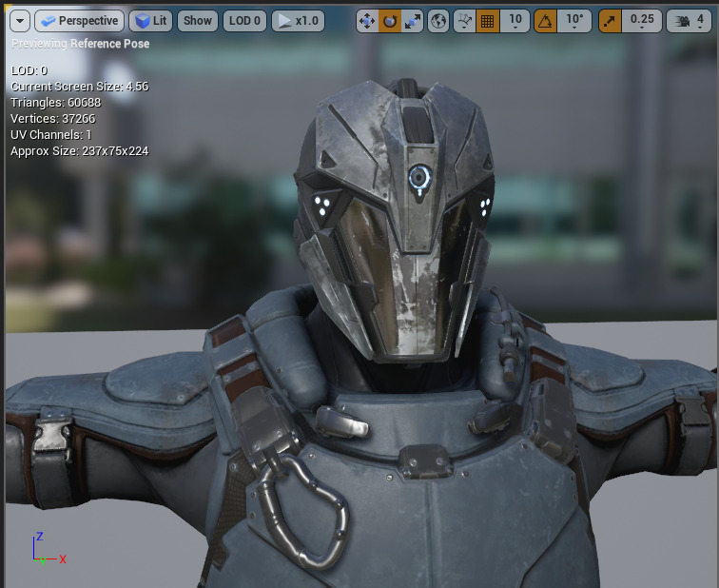
Task: Select the translate (move) gizmo tool
Action: (368, 20)
